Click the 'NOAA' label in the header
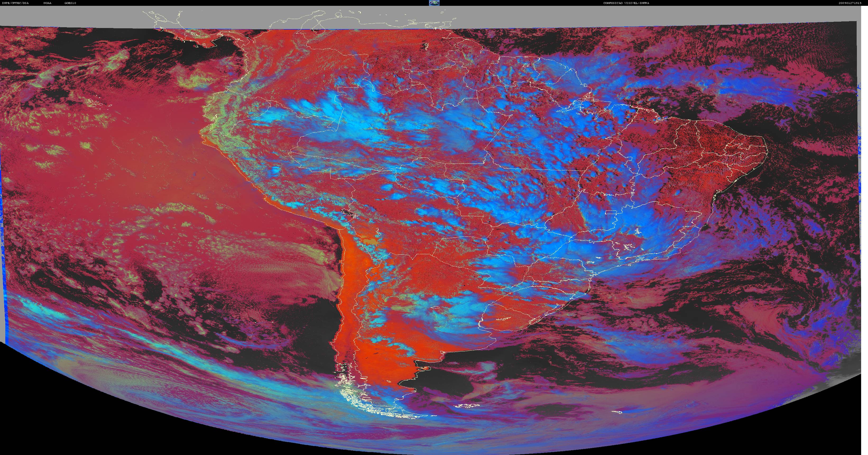 click(x=47, y=3)
